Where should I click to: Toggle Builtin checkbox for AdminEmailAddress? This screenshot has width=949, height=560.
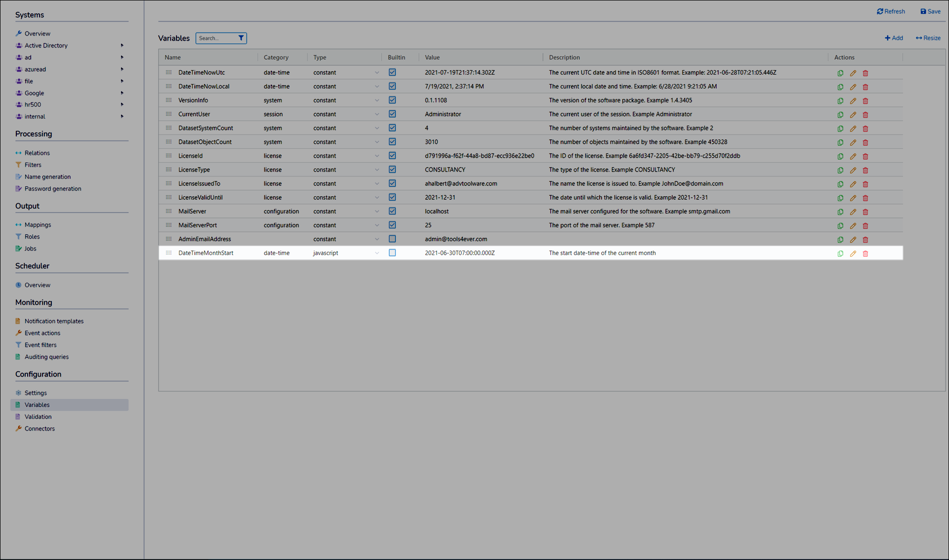point(392,239)
